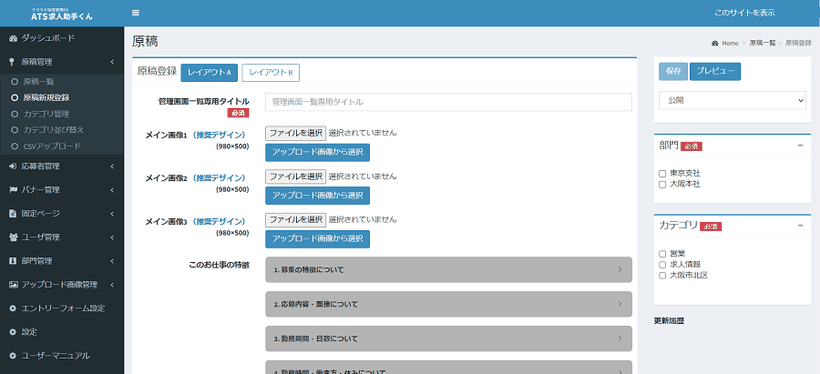Click the breadcrumb Home dashboard icon
This screenshot has width=820, height=374.
(715, 43)
